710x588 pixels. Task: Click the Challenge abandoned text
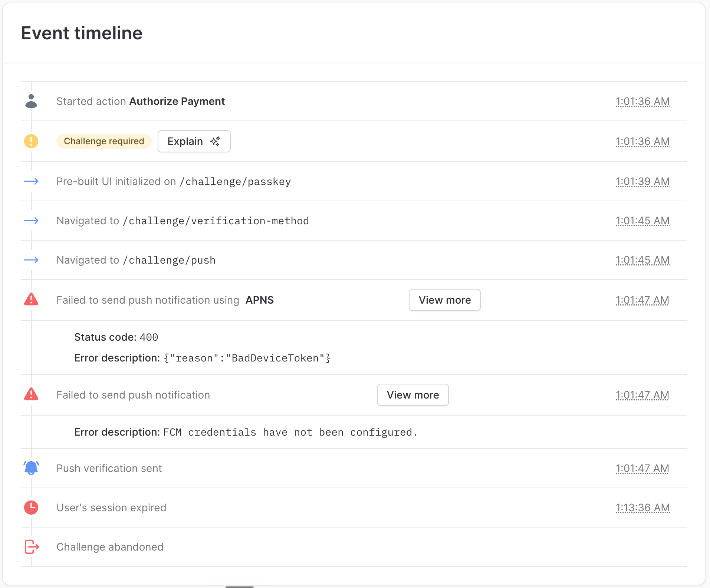(110, 547)
